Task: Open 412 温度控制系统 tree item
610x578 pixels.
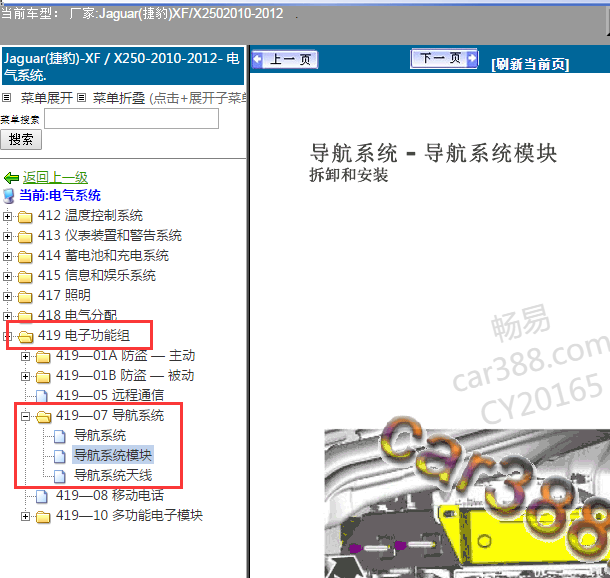Action: (90, 215)
